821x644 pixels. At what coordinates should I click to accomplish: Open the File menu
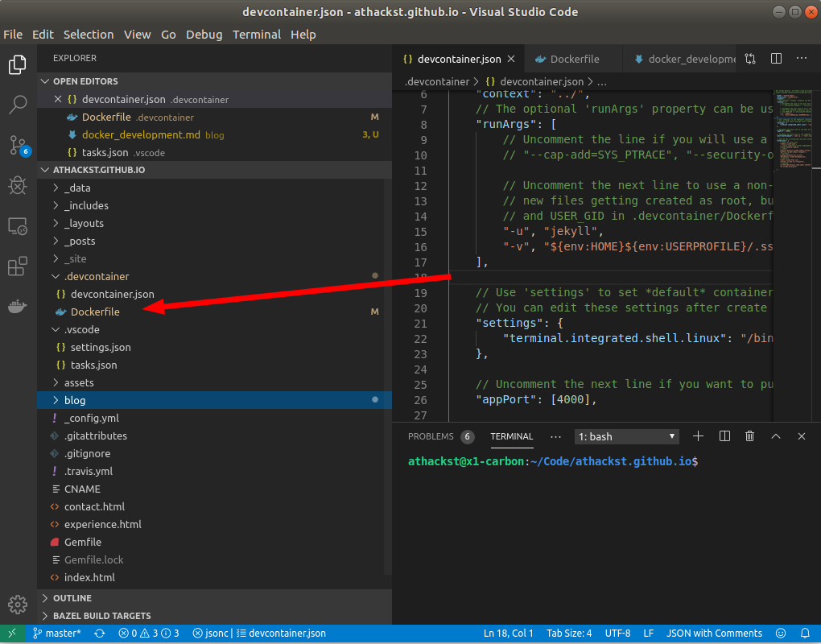click(x=13, y=35)
